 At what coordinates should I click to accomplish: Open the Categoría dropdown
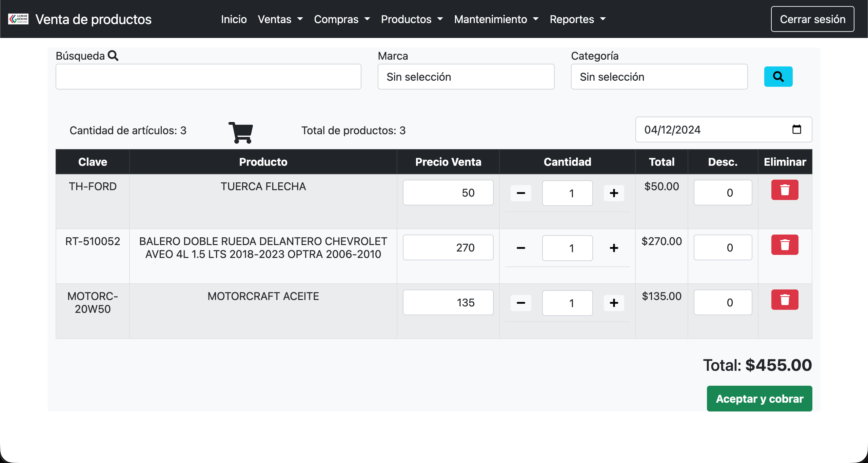pyautogui.click(x=659, y=77)
